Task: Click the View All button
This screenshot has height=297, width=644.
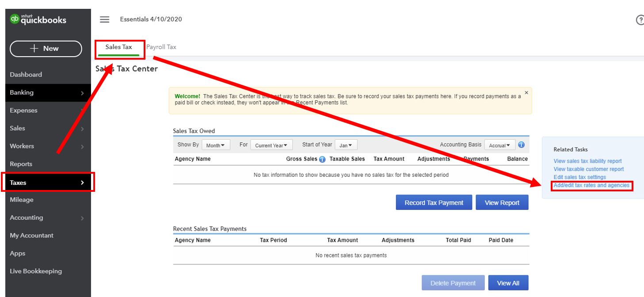Action: click(508, 283)
